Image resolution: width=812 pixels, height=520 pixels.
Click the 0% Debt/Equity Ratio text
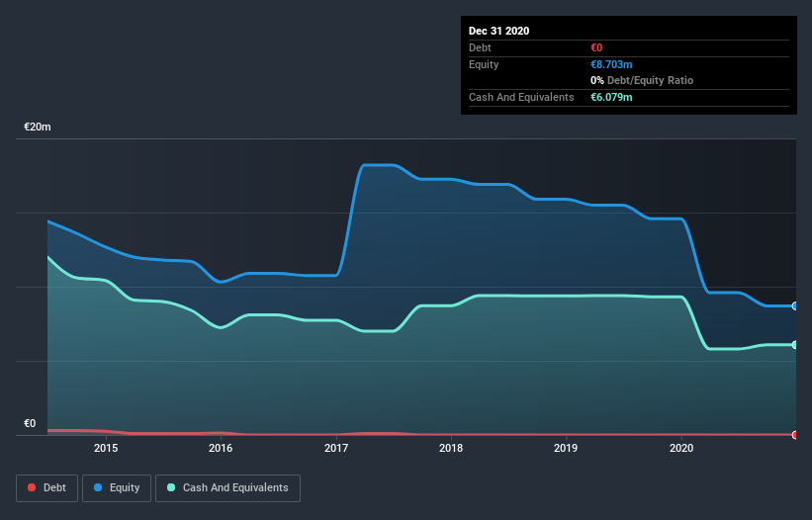642,81
